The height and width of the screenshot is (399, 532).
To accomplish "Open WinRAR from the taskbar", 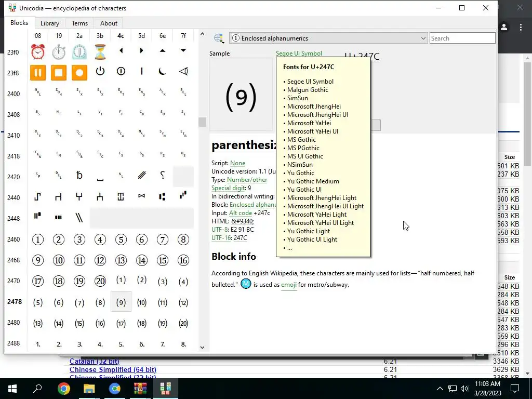I will [x=140, y=389].
